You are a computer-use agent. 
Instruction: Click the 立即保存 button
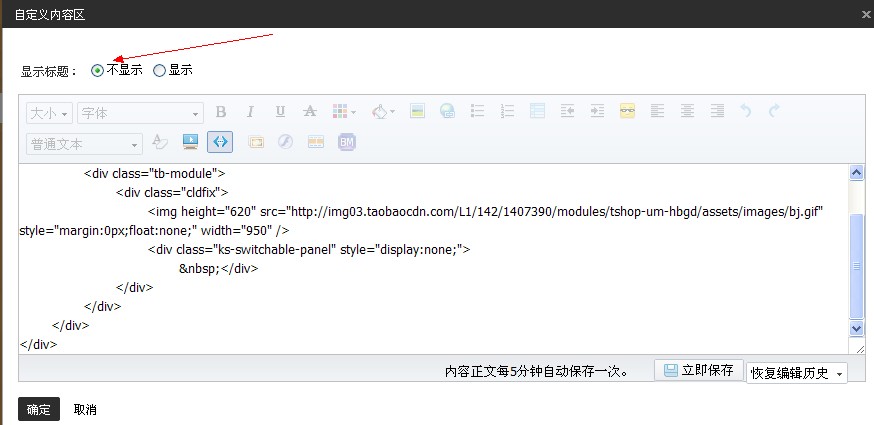699,371
